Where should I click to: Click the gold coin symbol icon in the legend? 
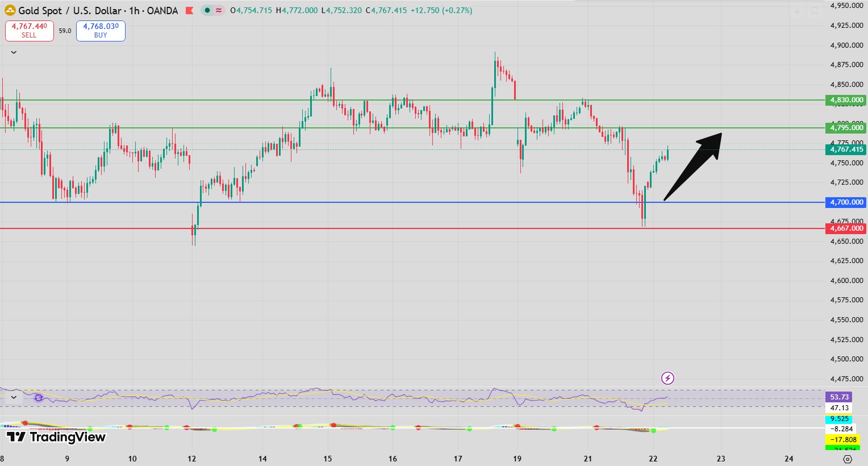(x=10, y=10)
